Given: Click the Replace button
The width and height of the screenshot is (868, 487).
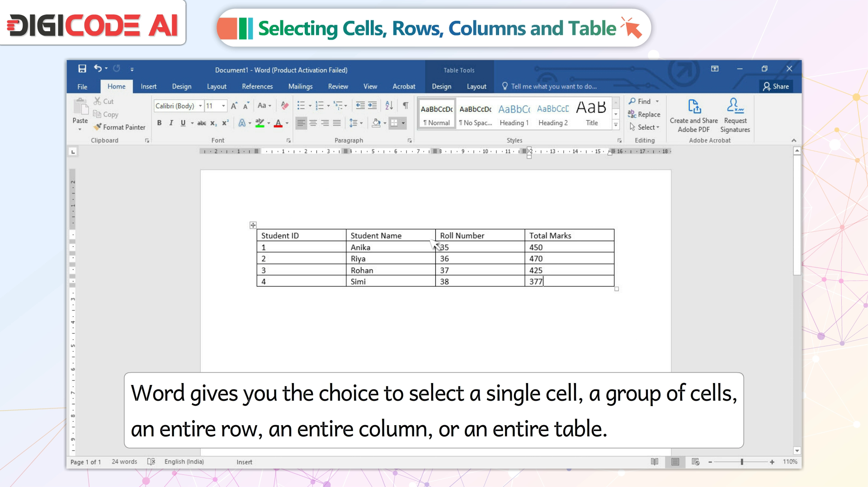Looking at the screenshot, I should [644, 114].
